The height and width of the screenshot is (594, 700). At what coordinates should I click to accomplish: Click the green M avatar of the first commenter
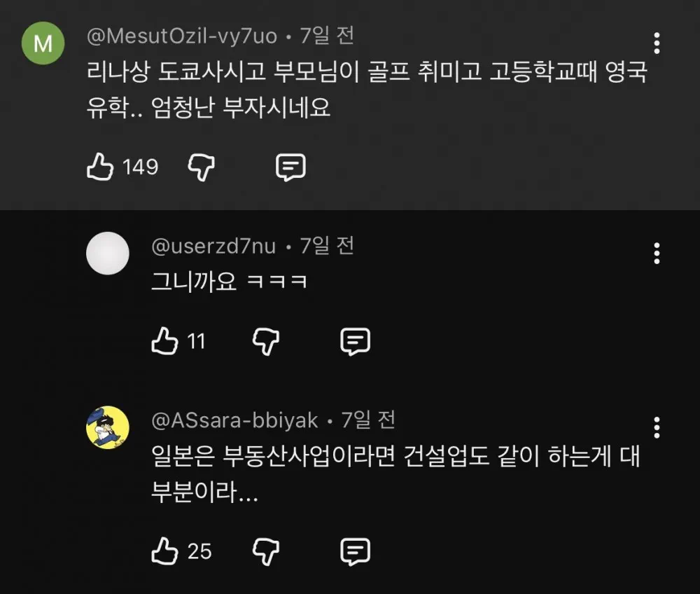[x=43, y=43]
